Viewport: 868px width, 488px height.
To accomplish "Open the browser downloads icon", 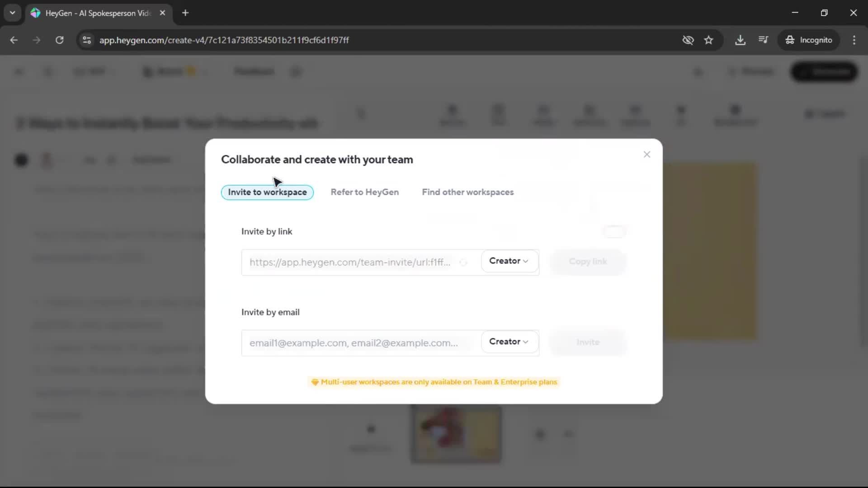I will coord(740,40).
